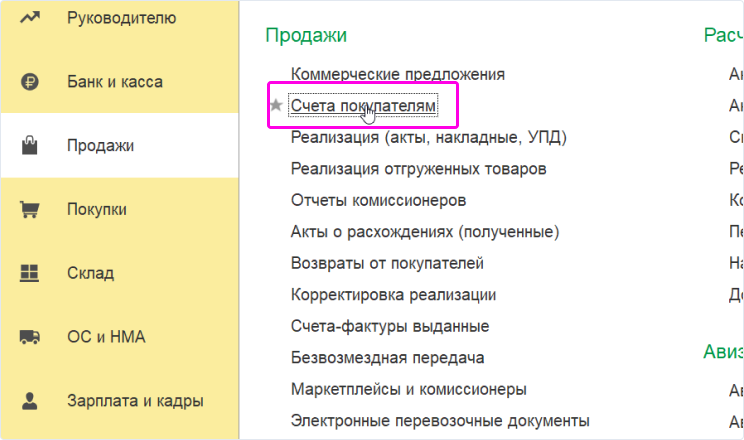
Task: Click the shopping bag icon for Продажи
Action: point(29,145)
